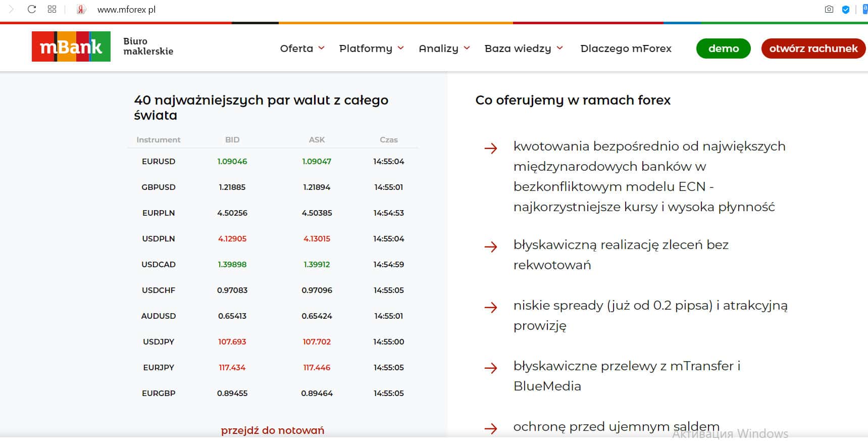The height and width of the screenshot is (442, 868).
Task: Select the EURGBP instrument row
Action: (x=273, y=394)
